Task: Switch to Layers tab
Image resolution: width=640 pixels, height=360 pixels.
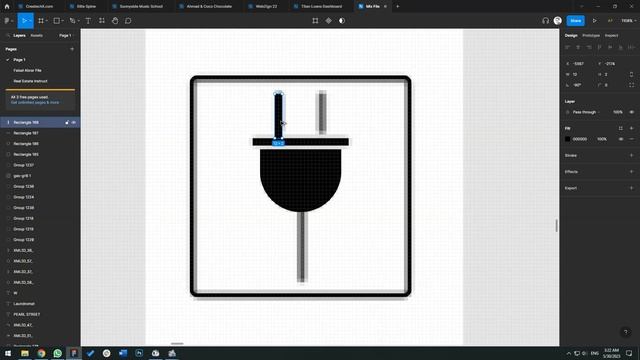Action: click(19, 36)
